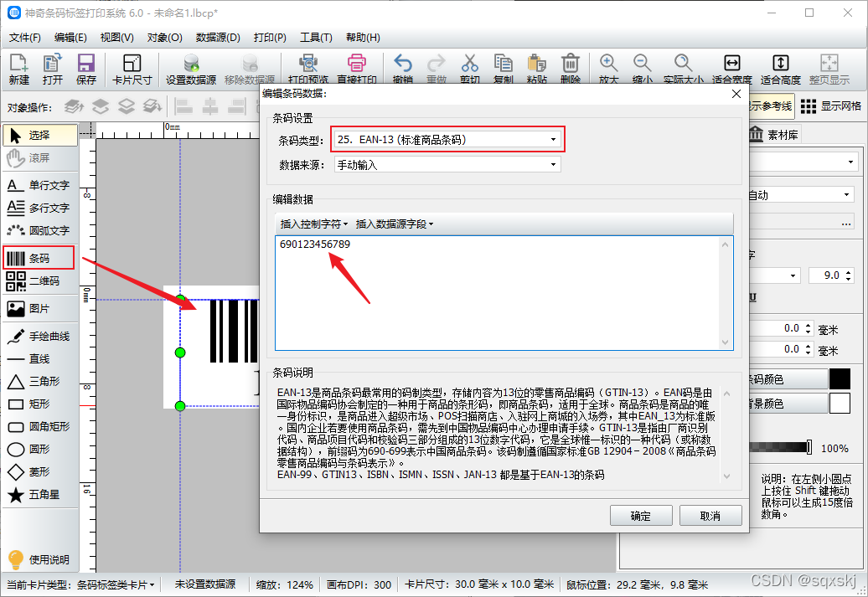Select the five-point star (五角星) tool
Viewport: 868px width, 597px height.
click(x=40, y=495)
